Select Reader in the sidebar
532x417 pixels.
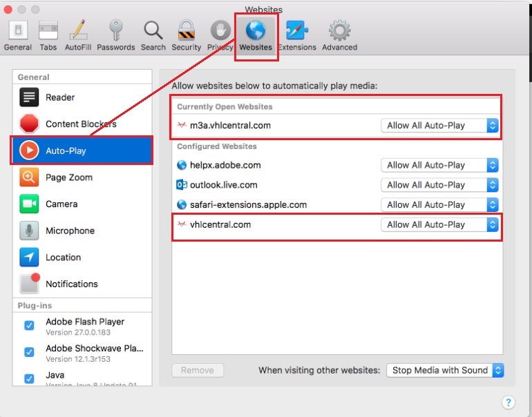(x=82, y=97)
